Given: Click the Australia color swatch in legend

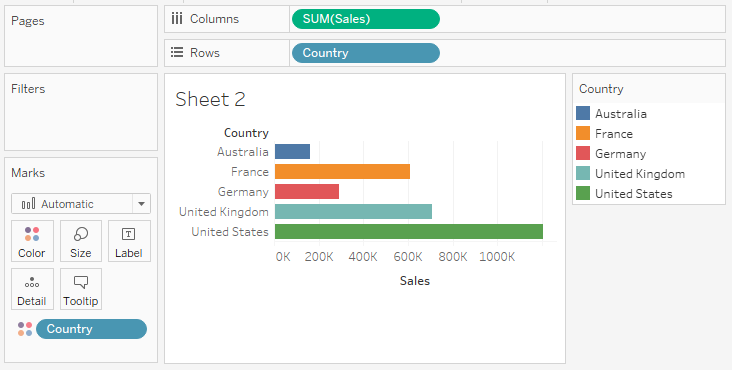Looking at the screenshot, I should coord(583,113).
